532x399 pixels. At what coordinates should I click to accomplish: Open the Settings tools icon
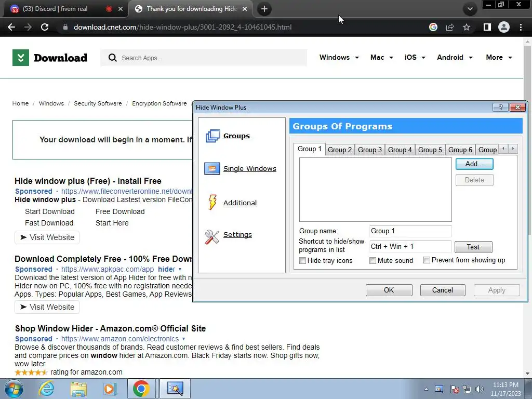click(x=212, y=237)
